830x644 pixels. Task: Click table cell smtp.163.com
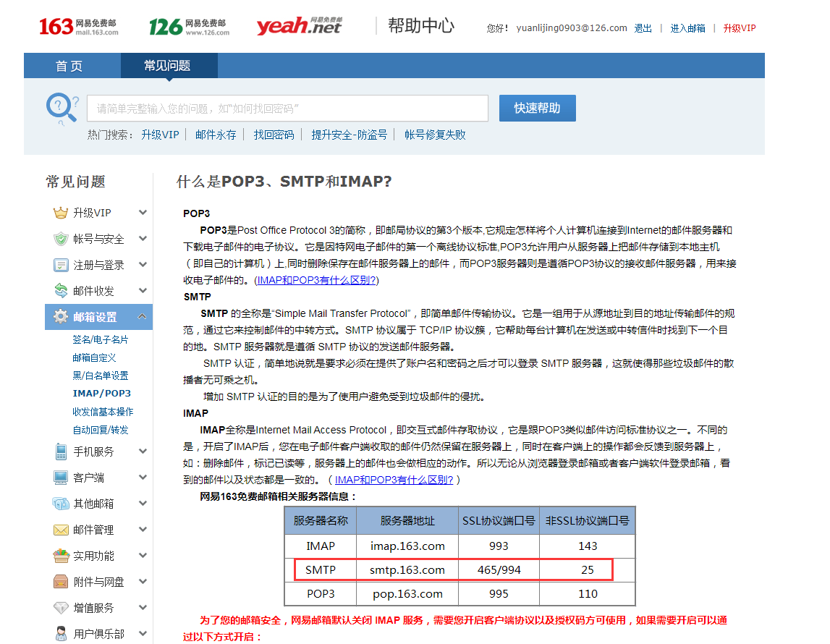tap(407, 570)
